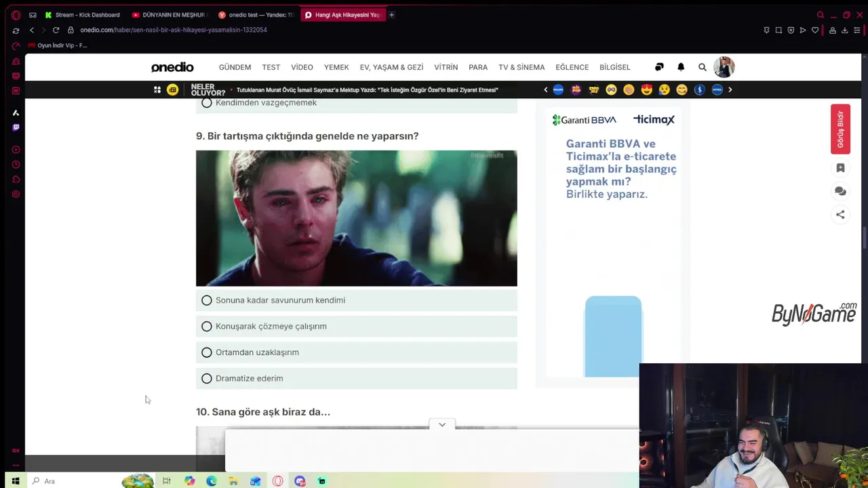Click the address bar URL

(174, 30)
